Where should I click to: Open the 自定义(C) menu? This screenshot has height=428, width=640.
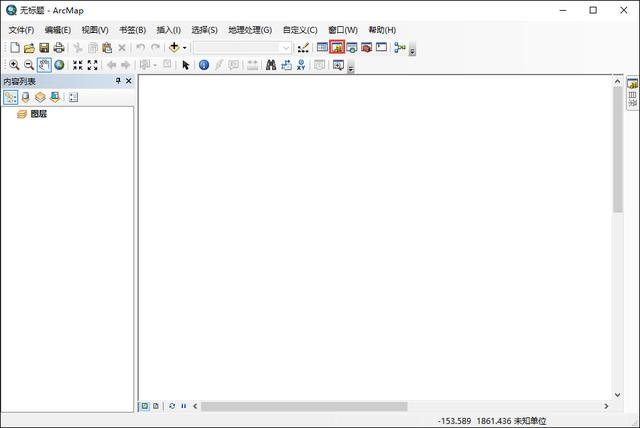click(300, 30)
